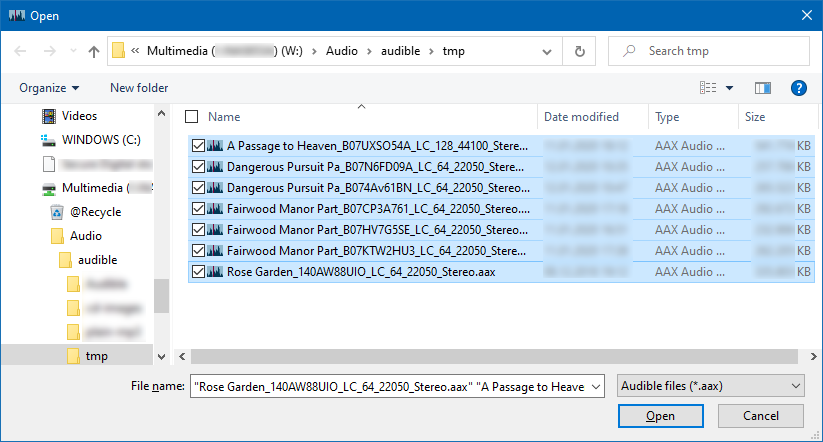Select tmp folder in navigation tree
The width and height of the screenshot is (823, 442).
pos(97,356)
